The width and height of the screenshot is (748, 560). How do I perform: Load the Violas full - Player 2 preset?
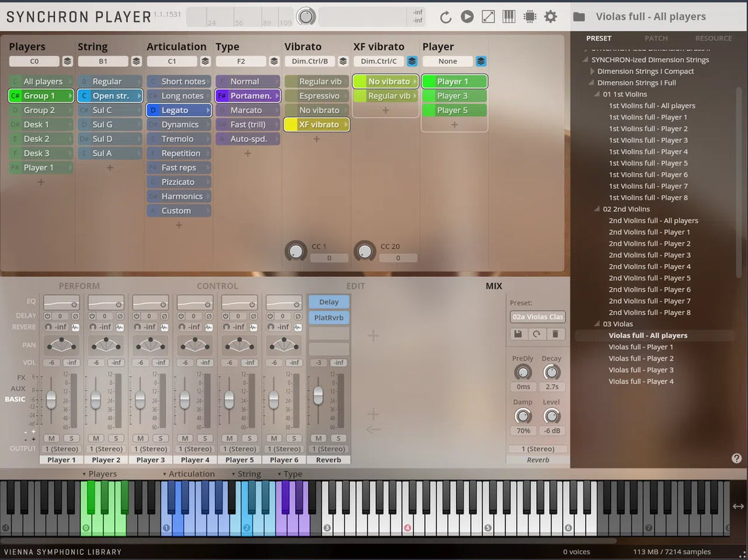pos(641,358)
